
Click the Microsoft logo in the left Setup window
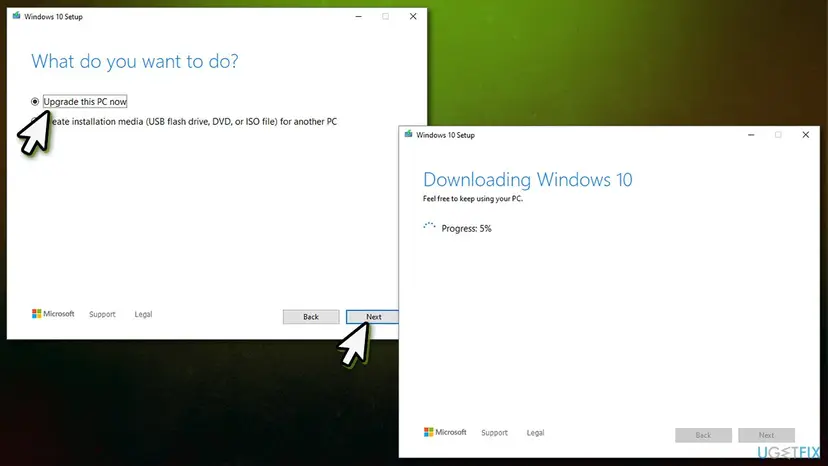53,314
